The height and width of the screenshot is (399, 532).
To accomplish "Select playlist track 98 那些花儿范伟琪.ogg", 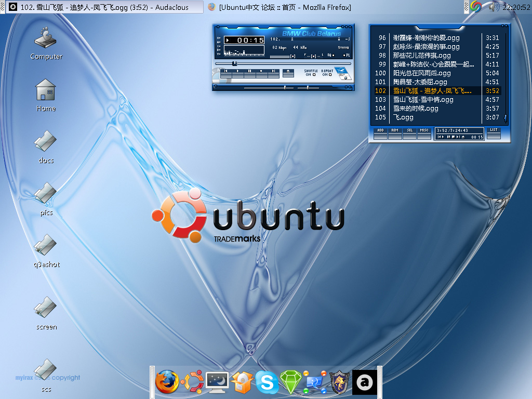I will pyautogui.click(x=437, y=55).
